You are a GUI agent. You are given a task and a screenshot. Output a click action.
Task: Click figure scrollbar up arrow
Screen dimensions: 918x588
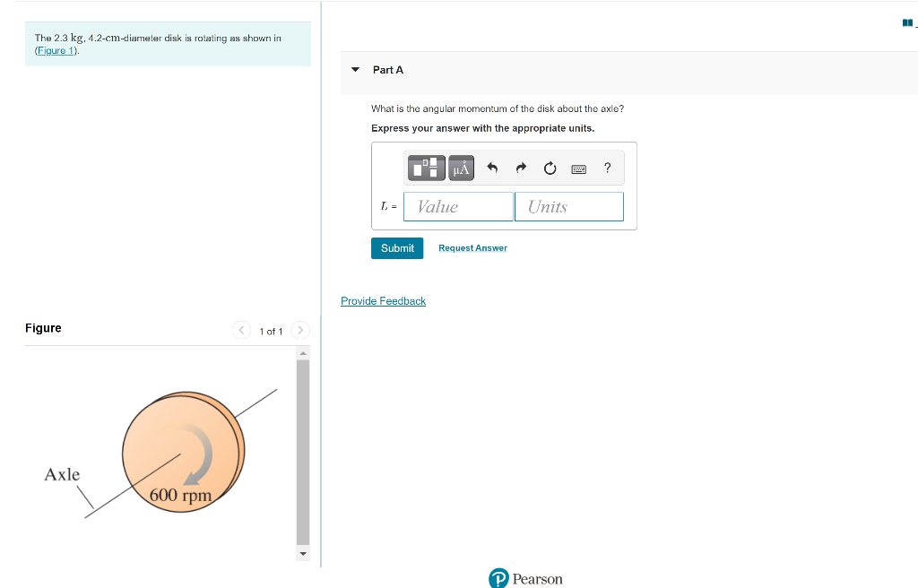[303, 353]
